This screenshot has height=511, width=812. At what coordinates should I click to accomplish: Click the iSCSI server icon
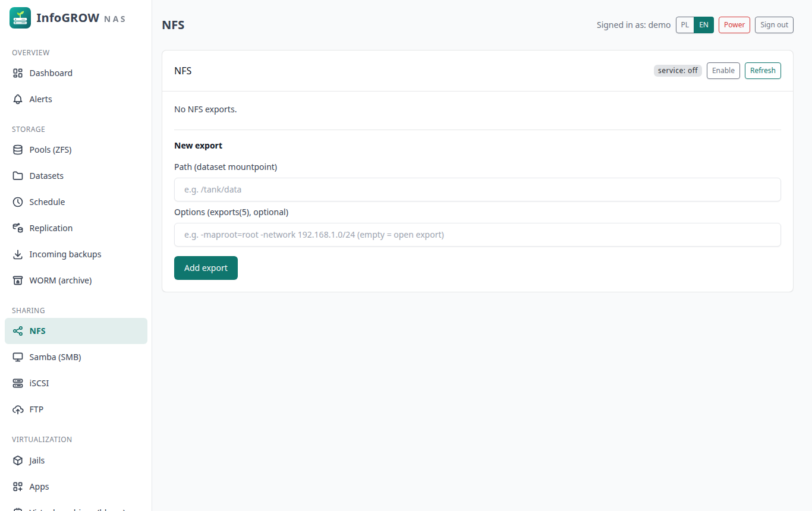click(18, 383)
